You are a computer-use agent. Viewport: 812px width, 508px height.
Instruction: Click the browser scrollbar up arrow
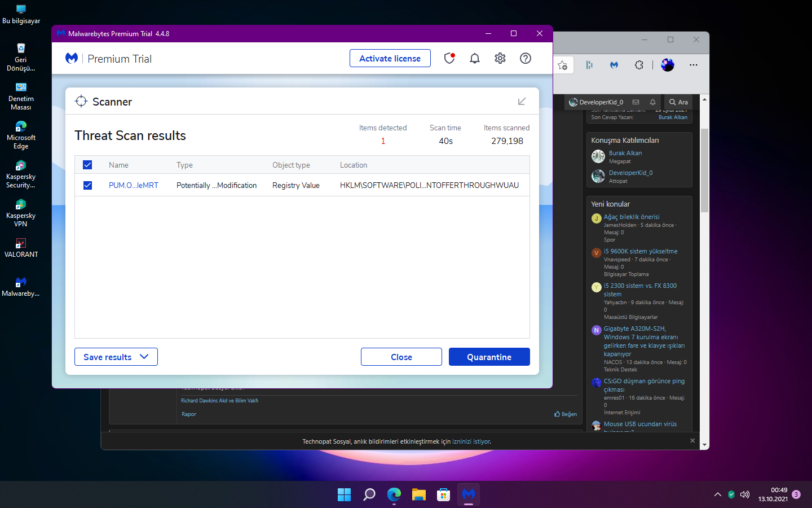pos(704,99)
